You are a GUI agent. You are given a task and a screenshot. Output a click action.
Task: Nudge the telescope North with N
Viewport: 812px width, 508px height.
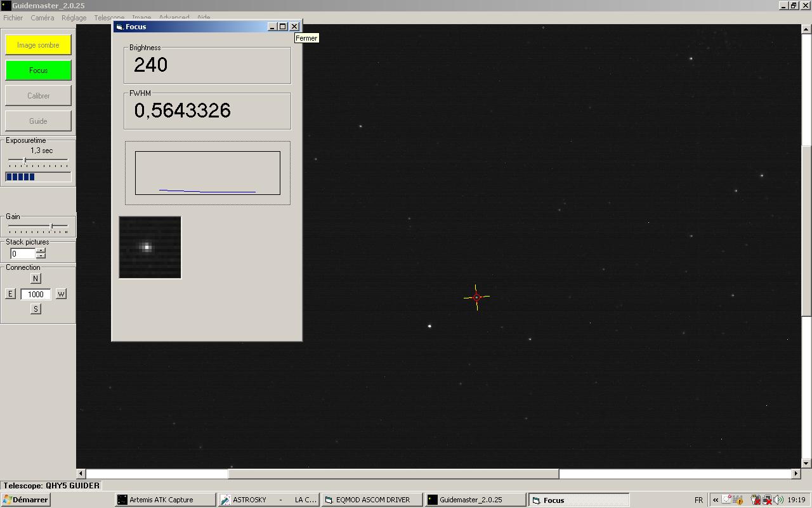point(36,278)
